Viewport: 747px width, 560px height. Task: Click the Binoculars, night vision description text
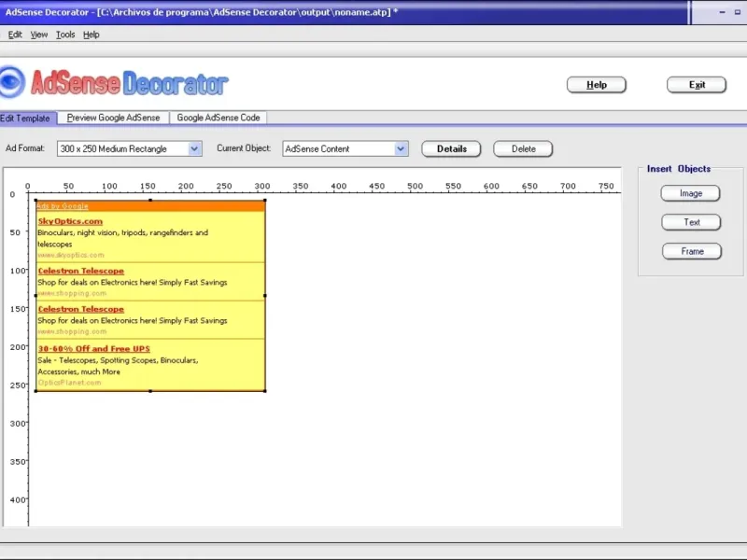click(x=123, y=238)
